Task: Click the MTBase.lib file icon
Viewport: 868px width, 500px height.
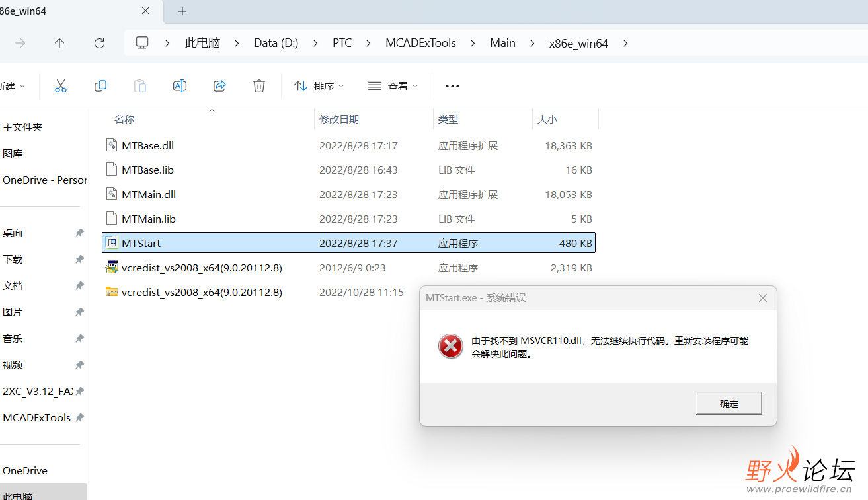Action: coord(112,170)
